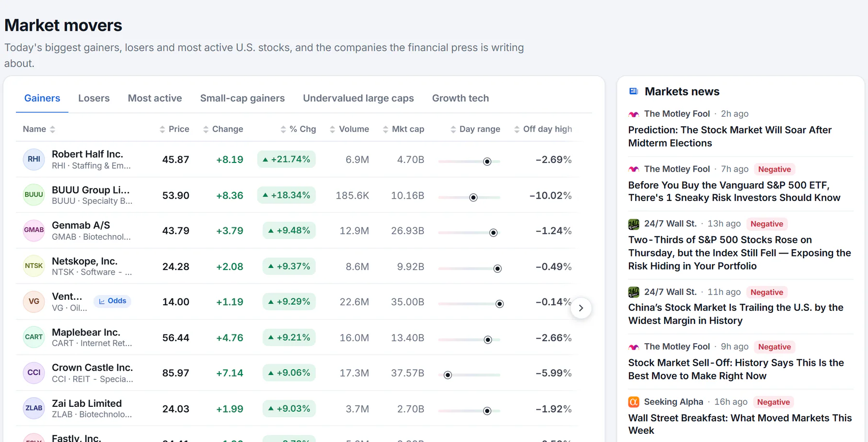Read Stock Market Sell-Off article

click(736, 369)
